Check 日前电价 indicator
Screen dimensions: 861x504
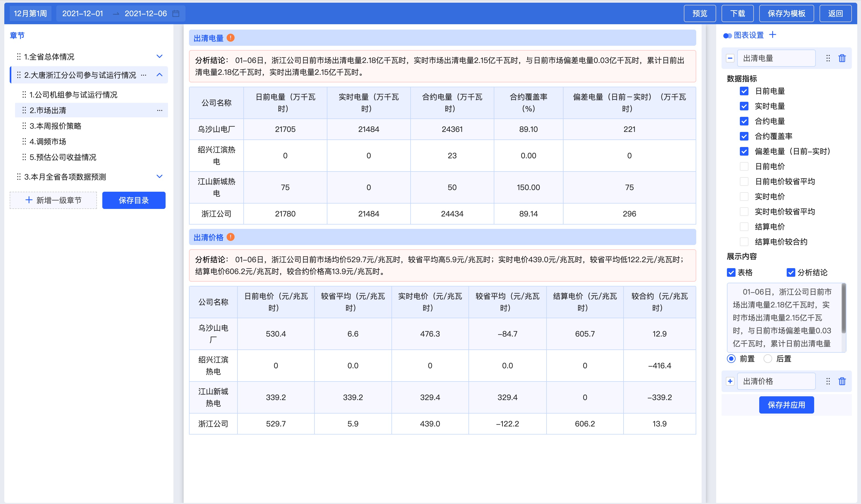click(x=744, y=166)
